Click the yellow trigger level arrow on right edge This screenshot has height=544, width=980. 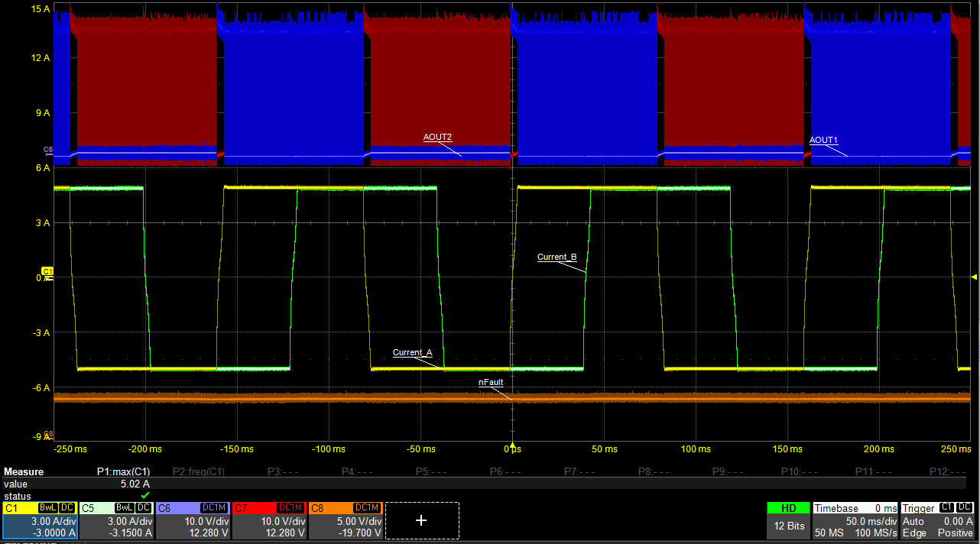point(975,278)
